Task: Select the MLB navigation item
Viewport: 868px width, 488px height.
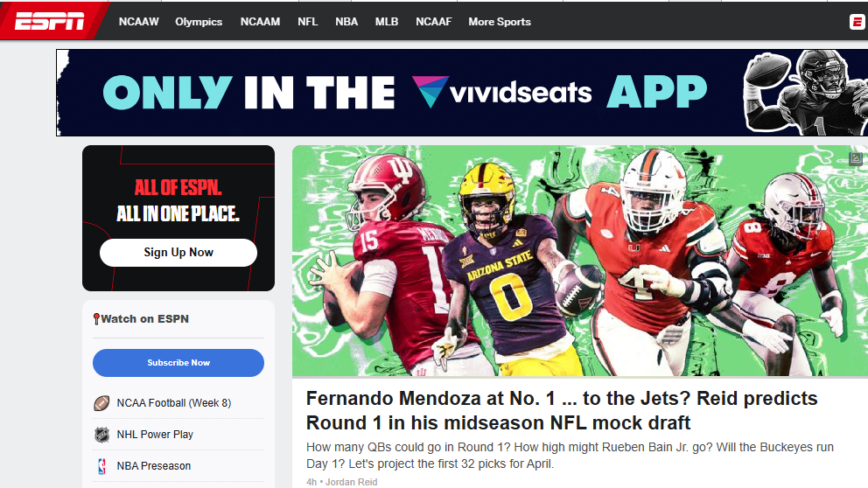Action: [387, 22]
